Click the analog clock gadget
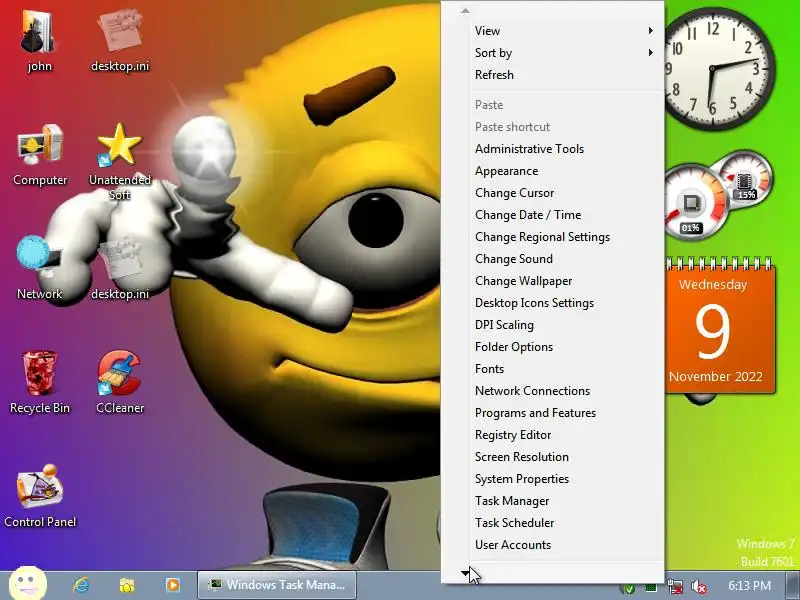This screenshot has width=800, height=600. click(x=718, y=68)
